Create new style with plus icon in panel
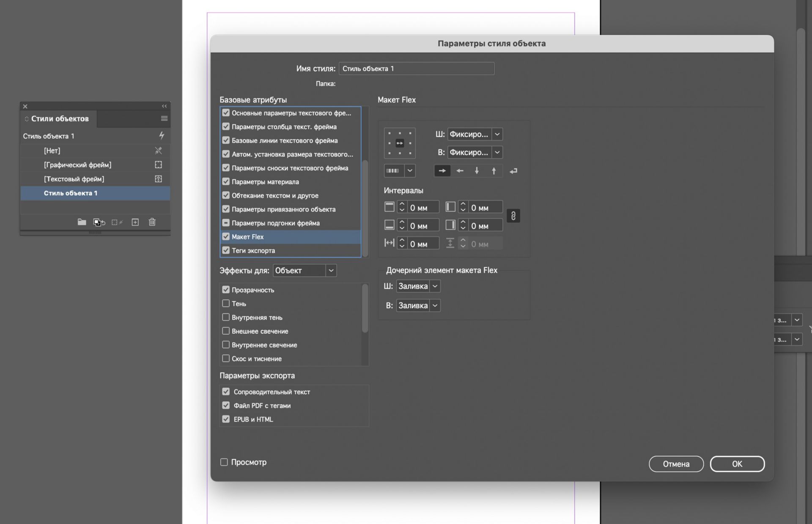The width and height of the screenshot is (812, 524). click(x=135, y=222)
